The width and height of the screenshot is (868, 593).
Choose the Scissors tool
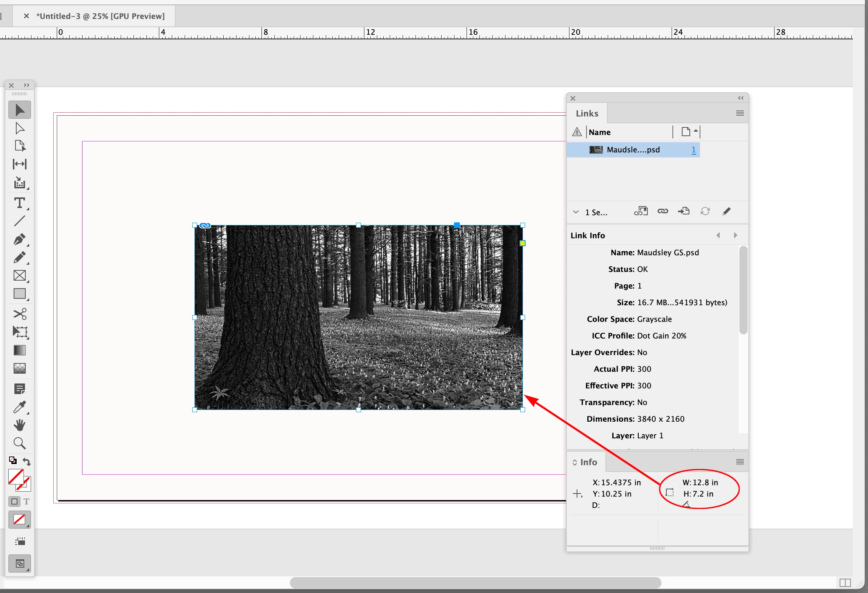(x=20, y=314)
